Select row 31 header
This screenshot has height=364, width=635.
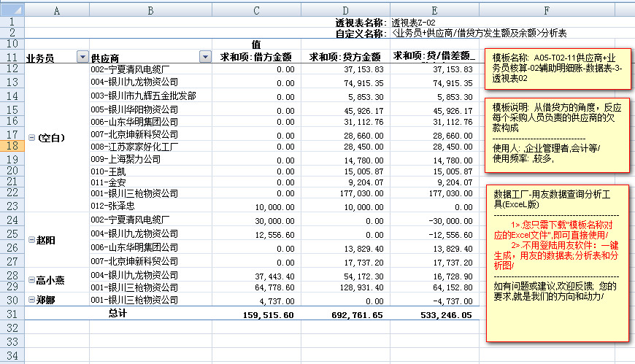coord(12,314)
